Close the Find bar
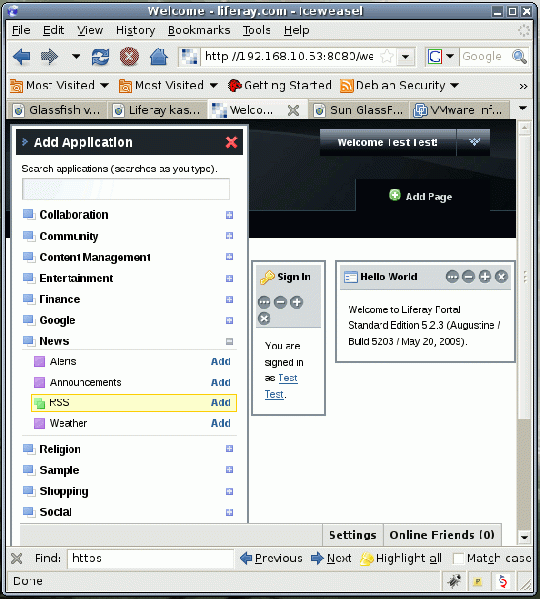Image resolution: width=540 pixels, height=599 pixels. pyautogui.click(x=16, y=559)
